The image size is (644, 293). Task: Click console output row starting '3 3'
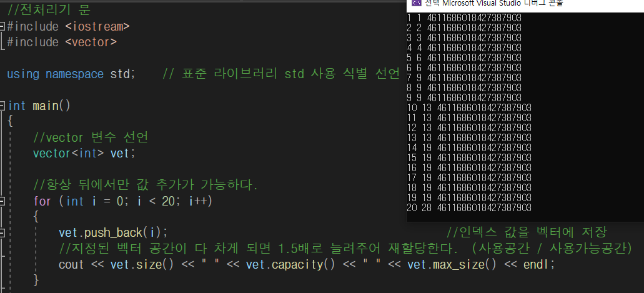[x=464, y=38]
